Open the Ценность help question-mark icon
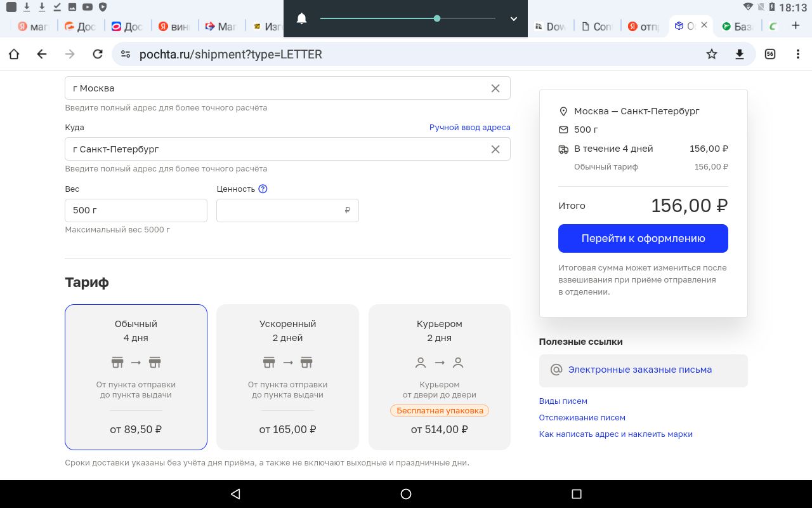This screenshot has height=508, width=812. point(263,189)
